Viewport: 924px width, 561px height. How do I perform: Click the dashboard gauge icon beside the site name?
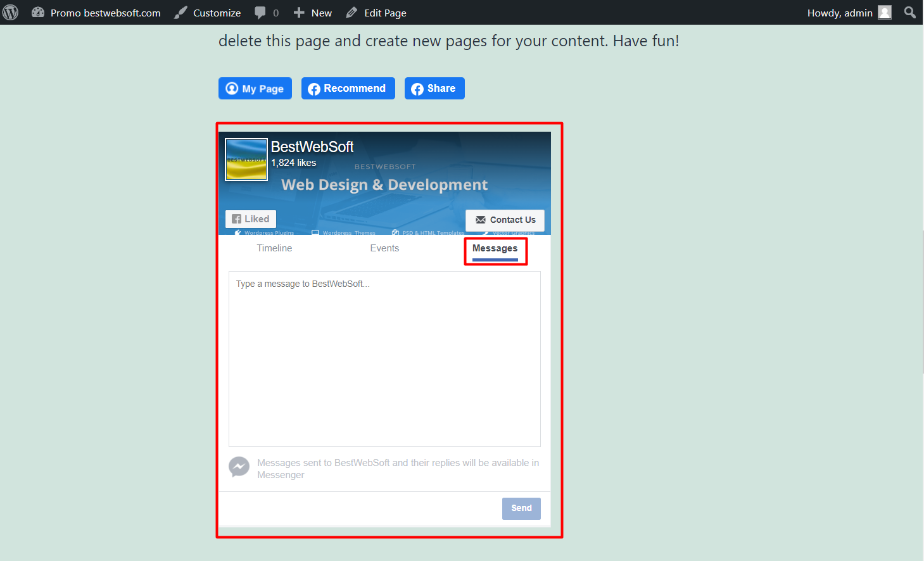click(38, 13)
